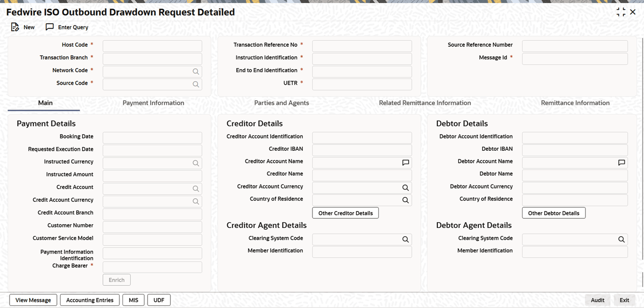
Task: Open the Creditor Account Name comment popup icon
Action: [406, 162]
